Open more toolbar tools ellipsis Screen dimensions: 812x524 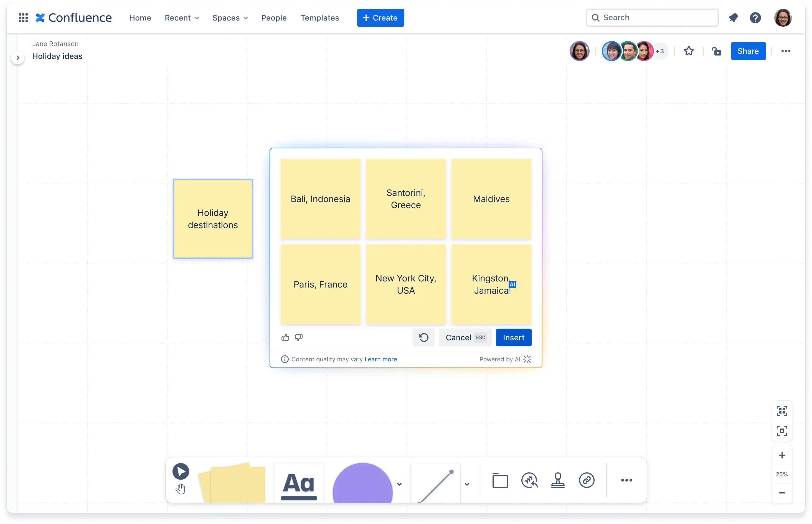626,480
